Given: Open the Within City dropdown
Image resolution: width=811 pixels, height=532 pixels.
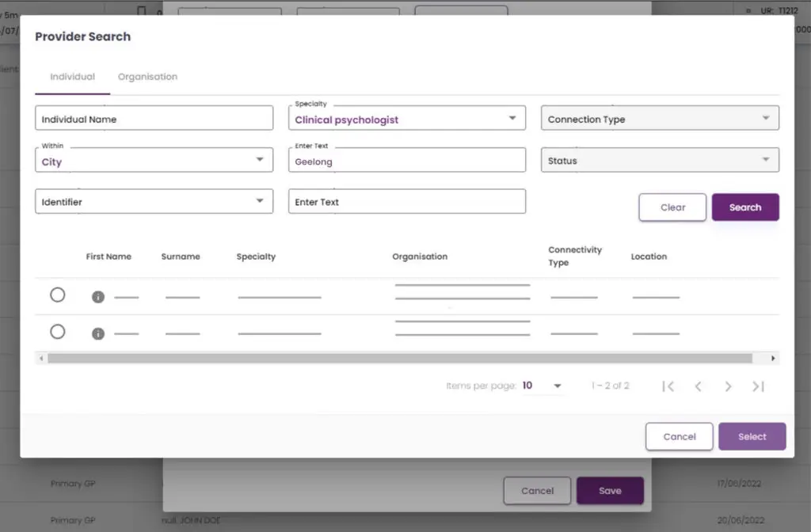Looking at the screenshot, I should point(154,161).
